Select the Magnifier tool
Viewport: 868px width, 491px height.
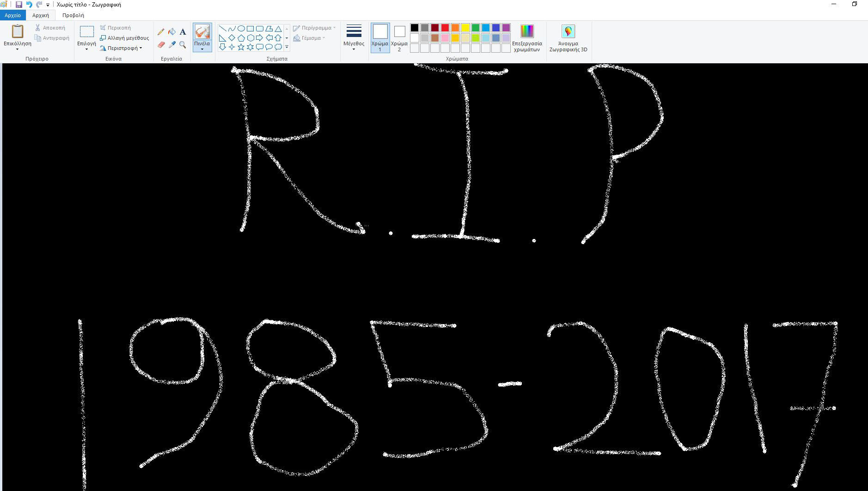click(x=183, y=45)
